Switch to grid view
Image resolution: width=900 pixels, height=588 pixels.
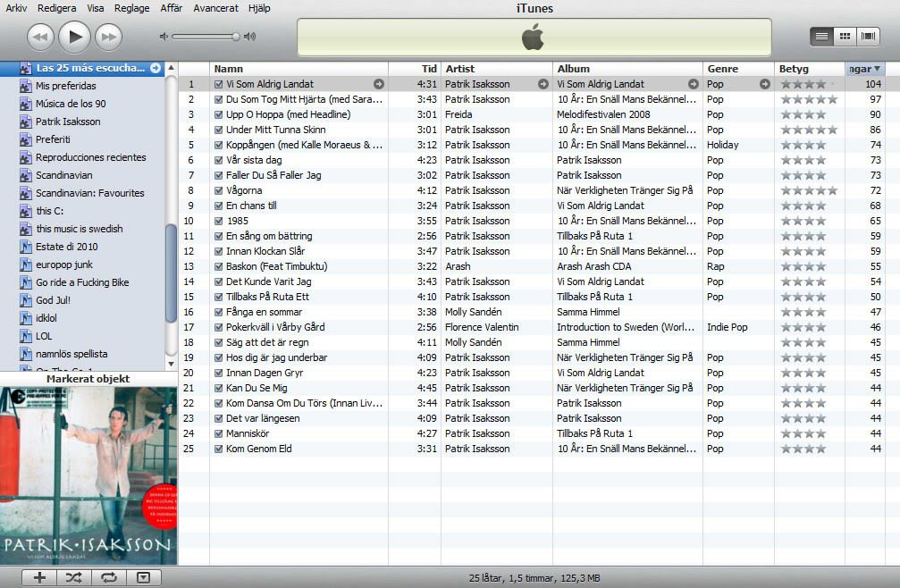[x=845, y=37]
